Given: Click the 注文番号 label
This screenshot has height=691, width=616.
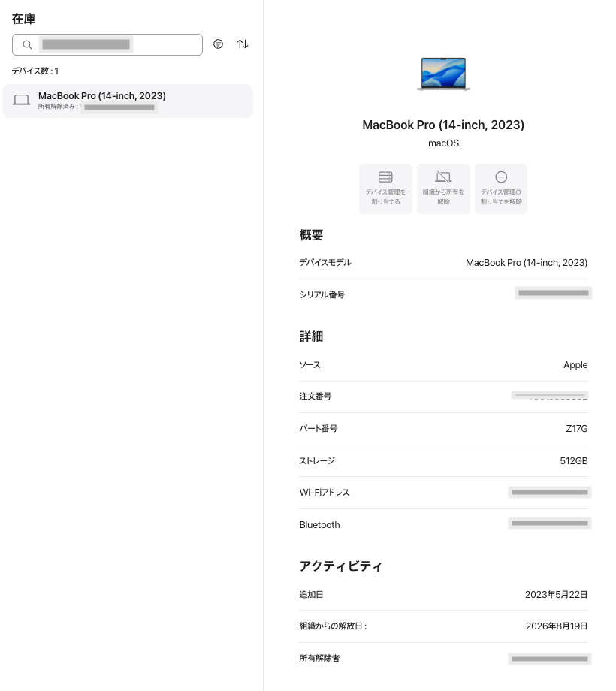Looking at the screenshot, I should click(x=316, y=396).
